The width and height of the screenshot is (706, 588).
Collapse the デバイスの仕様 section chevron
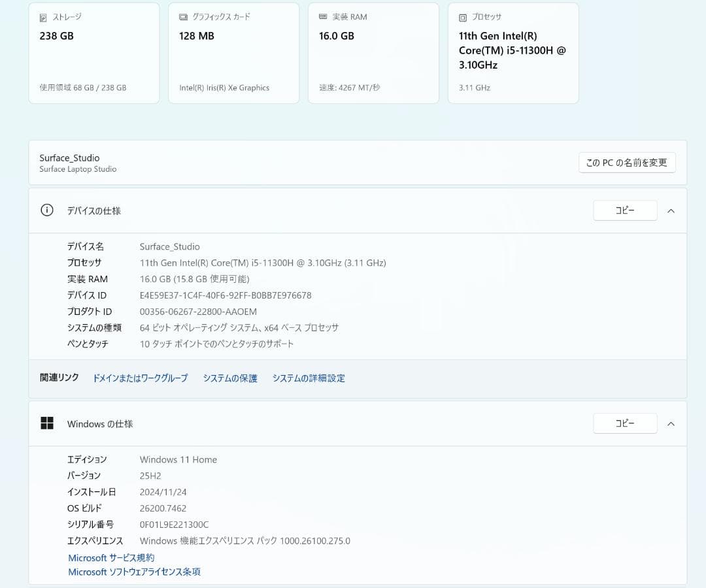point(671,211)
